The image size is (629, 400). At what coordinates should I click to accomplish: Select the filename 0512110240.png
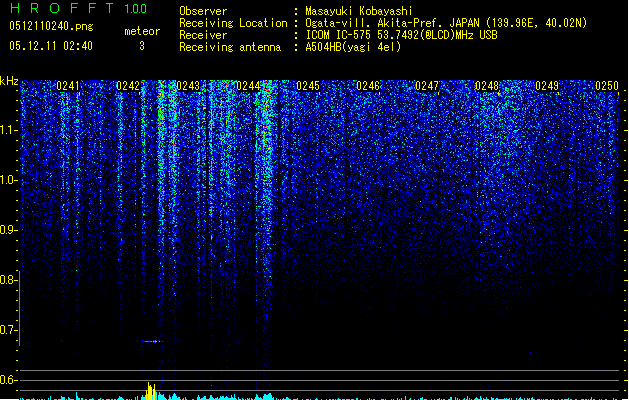(51, 26)
